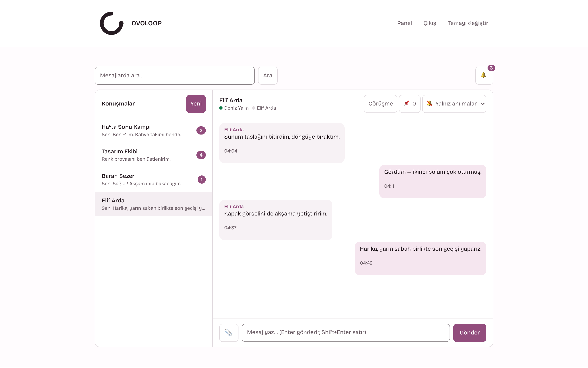Screen dimensions: 588x368
Task: Start a call with Görüşme button
Action: tap(380, 104)
